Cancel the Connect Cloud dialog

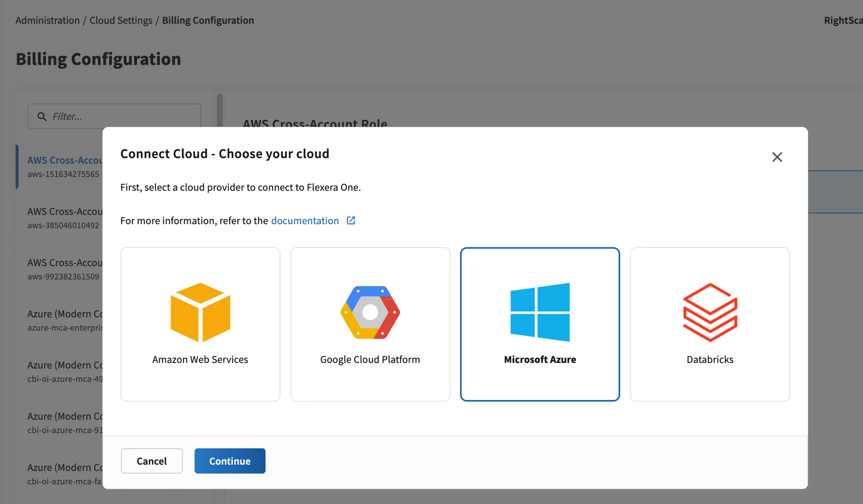[x=151, y=461]
